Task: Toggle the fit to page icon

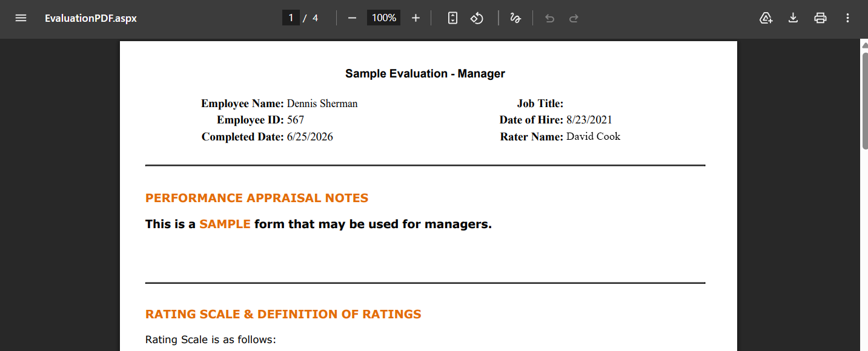Action: click(x=452, y=18)
